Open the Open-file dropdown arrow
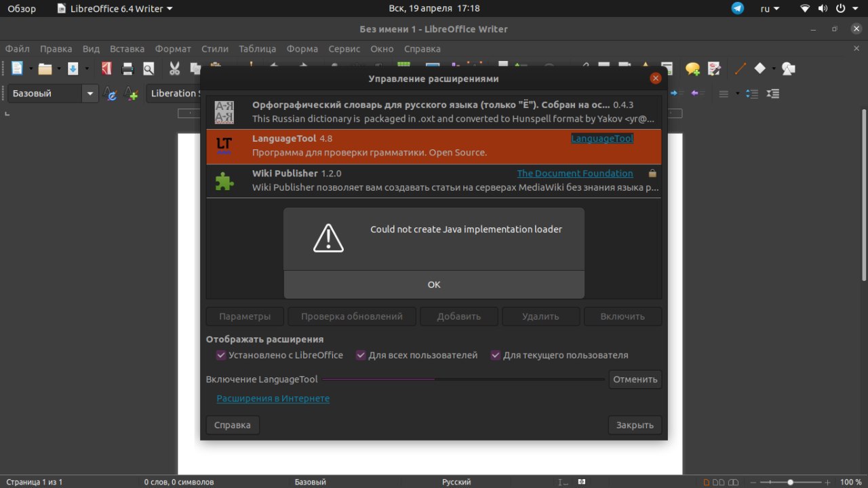 point(59,69)
